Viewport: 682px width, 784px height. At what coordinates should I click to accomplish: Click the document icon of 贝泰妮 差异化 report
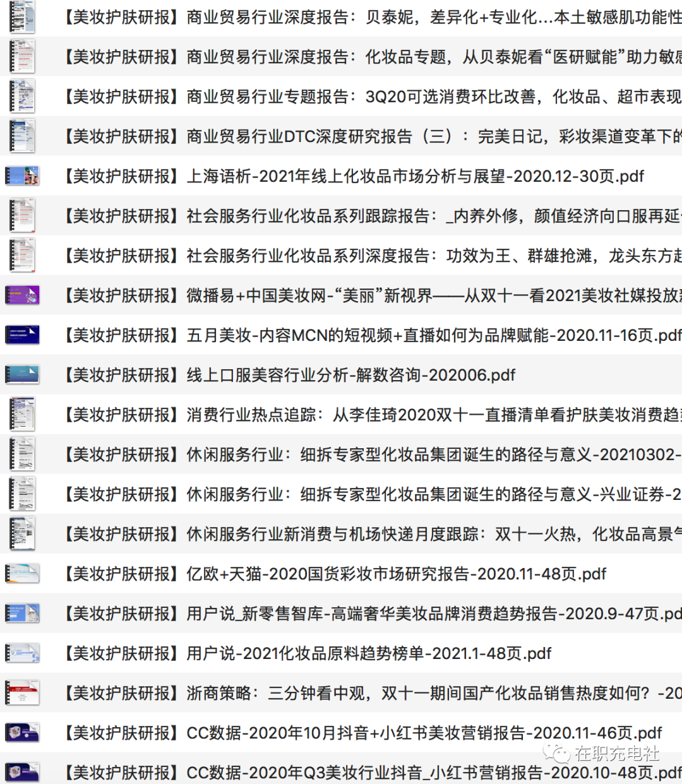(x=22, y=17)
